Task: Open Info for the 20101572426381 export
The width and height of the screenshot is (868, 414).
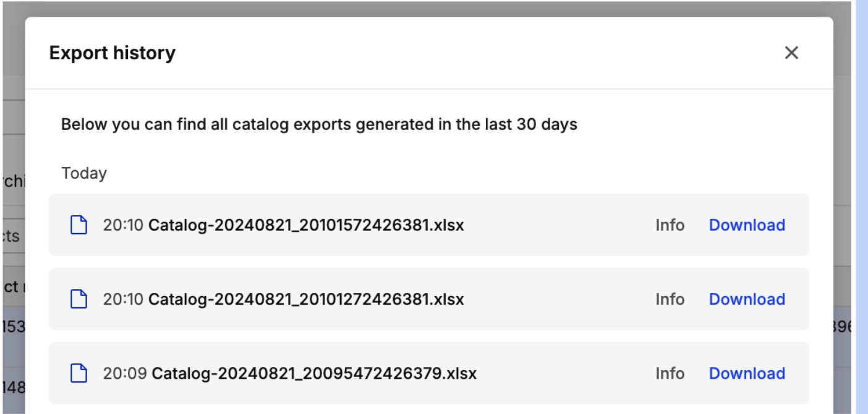Action: pyautogui.click(x=670, y=225)
